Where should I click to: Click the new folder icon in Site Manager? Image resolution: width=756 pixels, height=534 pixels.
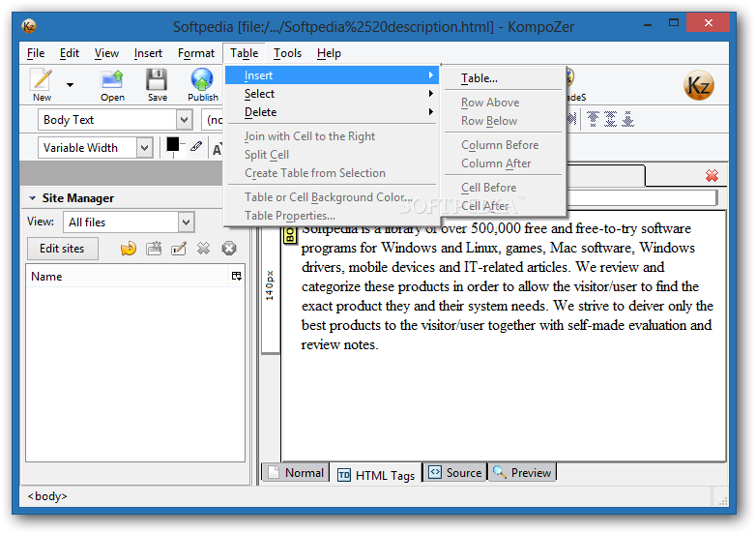pos(154,249)
